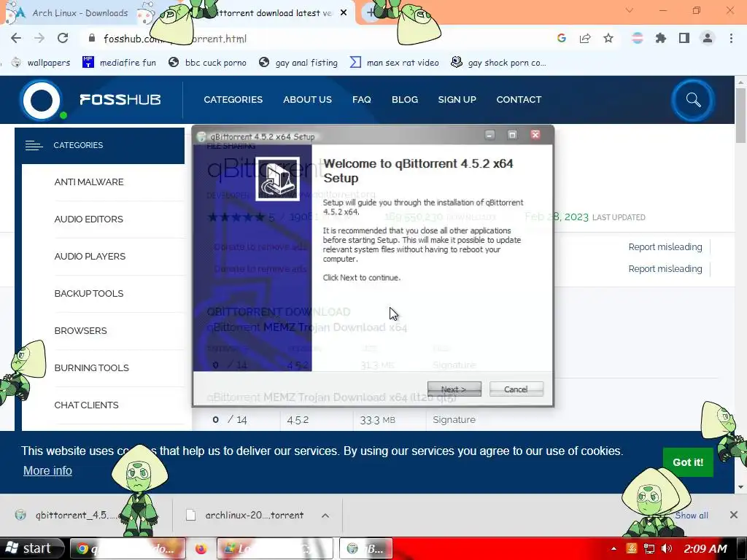
Task: Open the mediafire fun bookmark
Action: (x=119, y=63)
